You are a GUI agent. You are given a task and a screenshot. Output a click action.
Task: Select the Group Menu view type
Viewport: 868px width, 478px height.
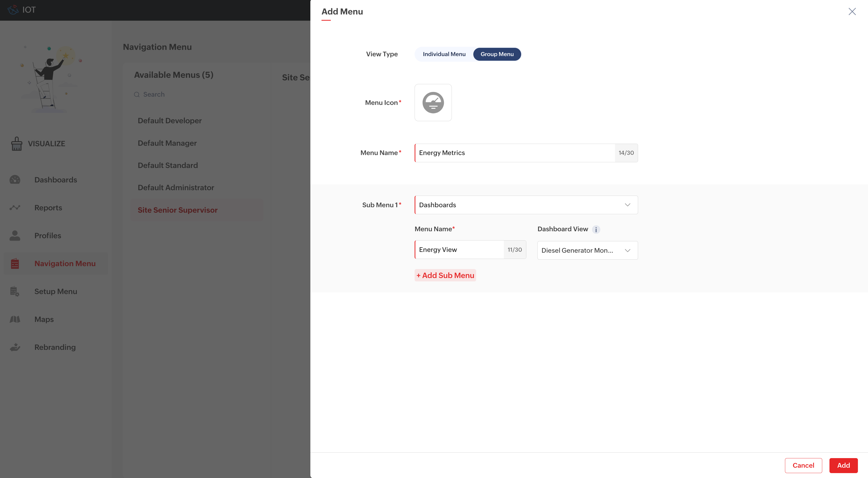point(497,54)
